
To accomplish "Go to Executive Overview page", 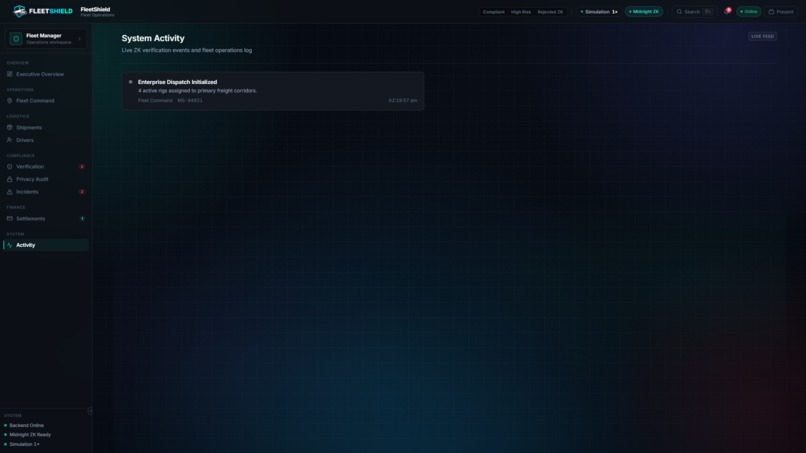I will (46, 74).
